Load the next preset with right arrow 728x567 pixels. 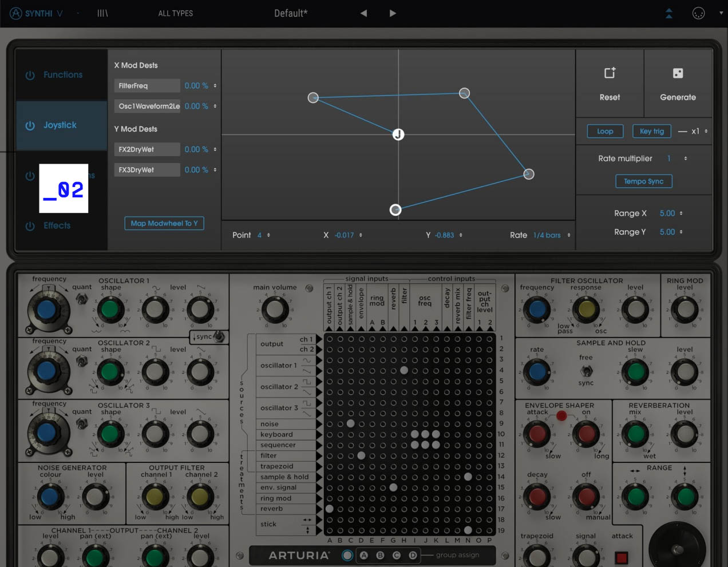[x=393, y=13]
